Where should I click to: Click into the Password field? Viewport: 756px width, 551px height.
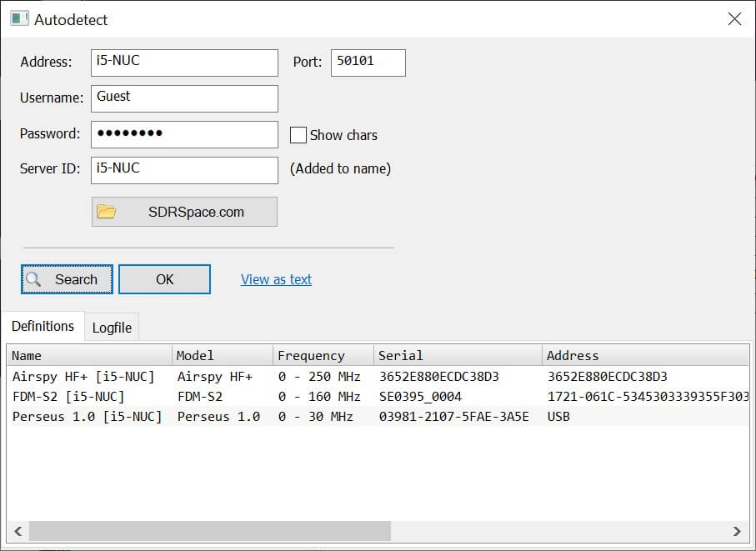click(x=184, y=134)
